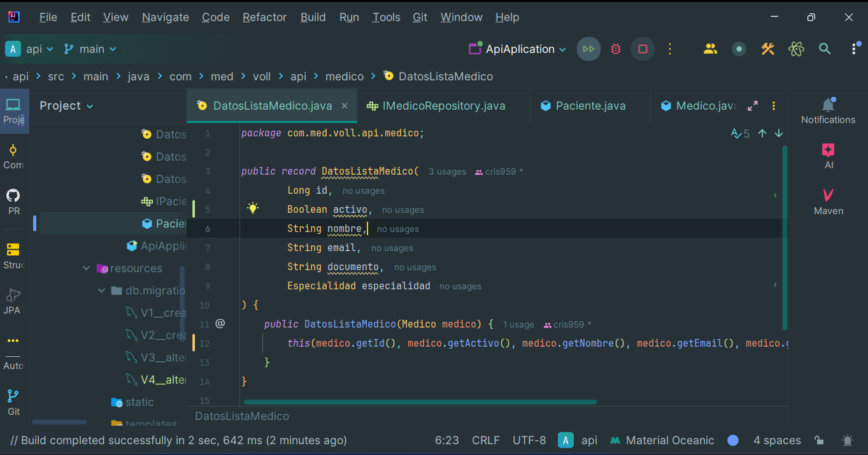Open the JPA tool window

13,301
